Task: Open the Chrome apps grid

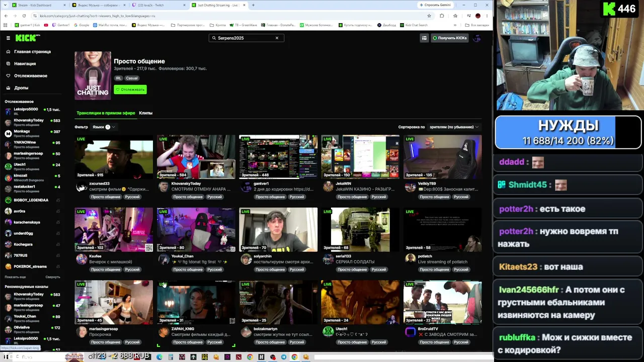Action: click(6, 25)
